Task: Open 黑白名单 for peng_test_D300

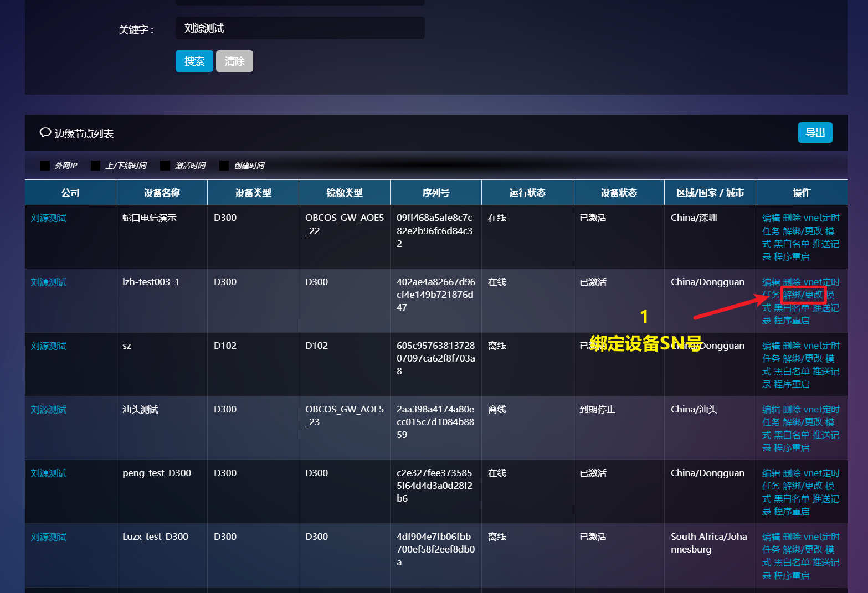Action: (792, 499)
